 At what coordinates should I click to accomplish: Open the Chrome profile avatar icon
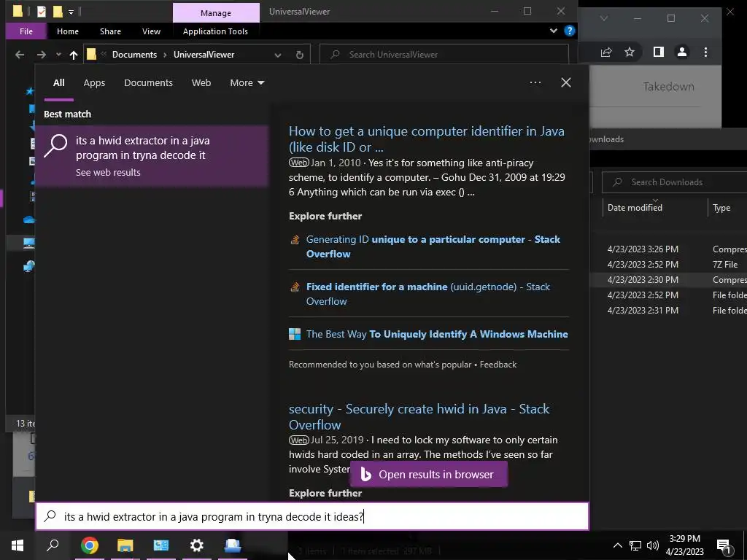682,52
